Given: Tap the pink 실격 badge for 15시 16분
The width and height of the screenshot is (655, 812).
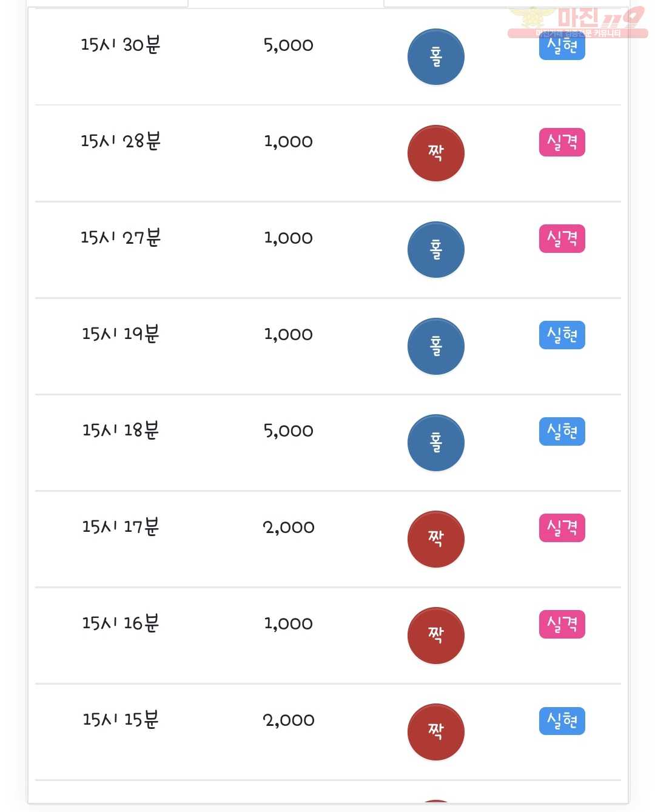Looking at the screenshot, I should 562,625.
